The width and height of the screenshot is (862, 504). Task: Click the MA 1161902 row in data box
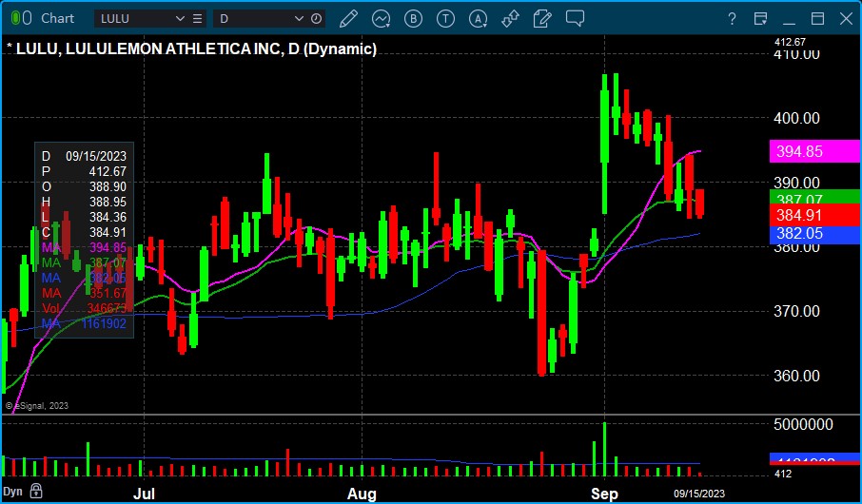[84, 324]
